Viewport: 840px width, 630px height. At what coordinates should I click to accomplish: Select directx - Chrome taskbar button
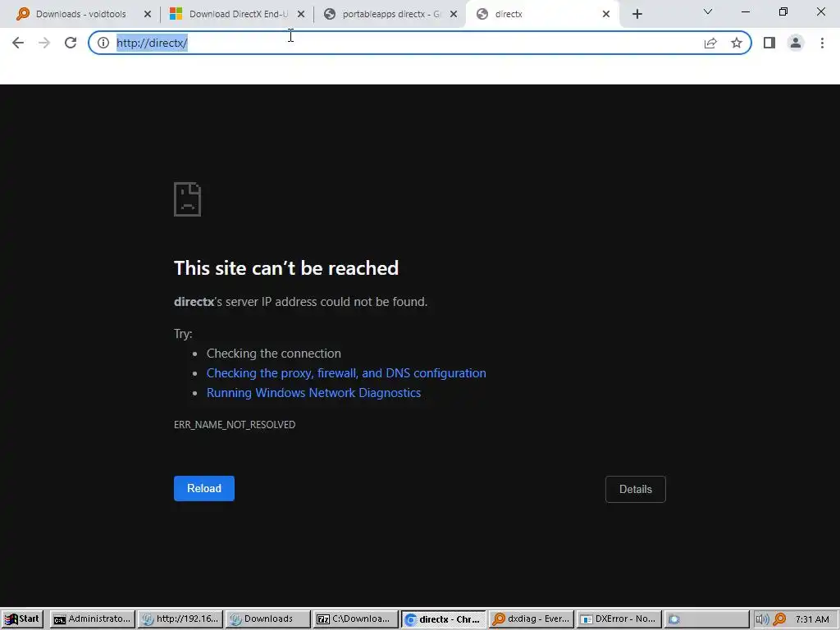click(x=444, y=619)
